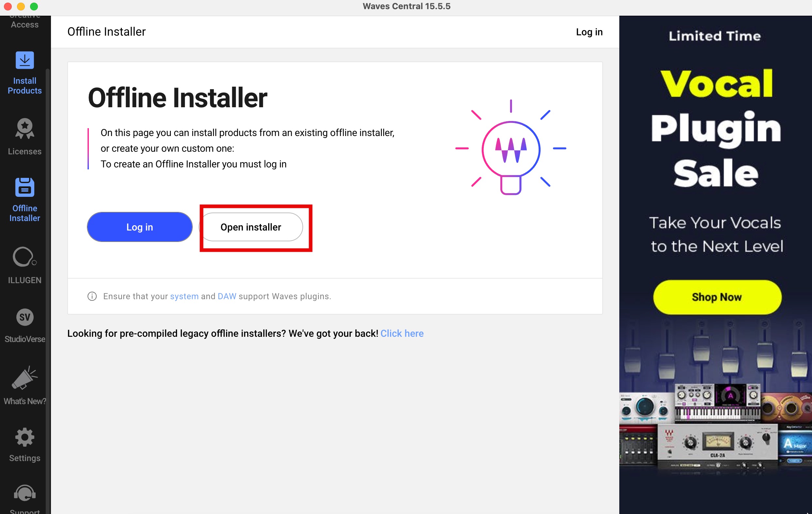
Task: Click the legacy installers Click here link
Action: pos(402,333)
